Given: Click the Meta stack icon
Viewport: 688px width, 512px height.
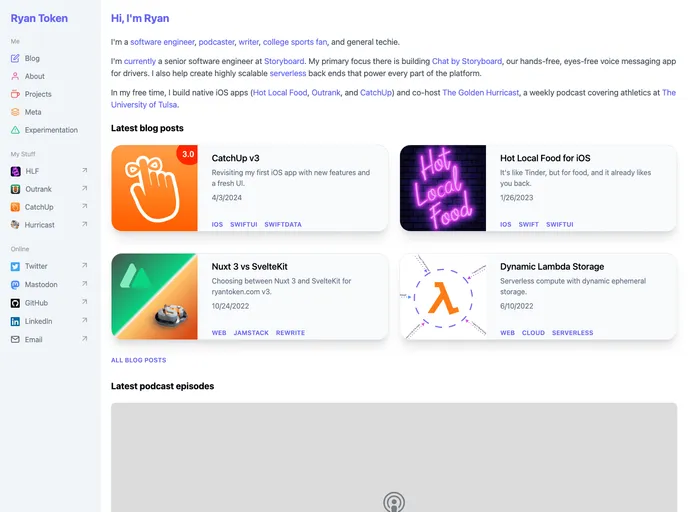Looking at the screenshot, I should 15,112.
